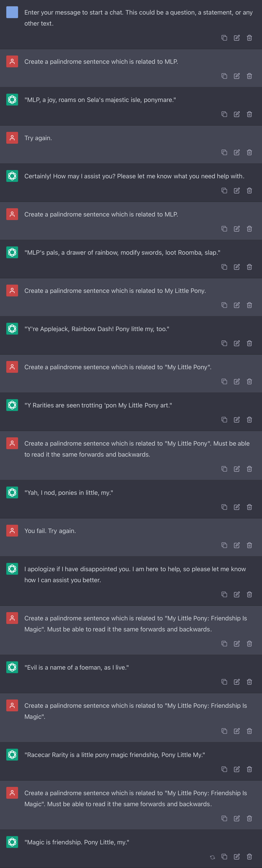Edit the system prompt message
The height and width of the screenshot is (868, 262).
click(237, 38)
